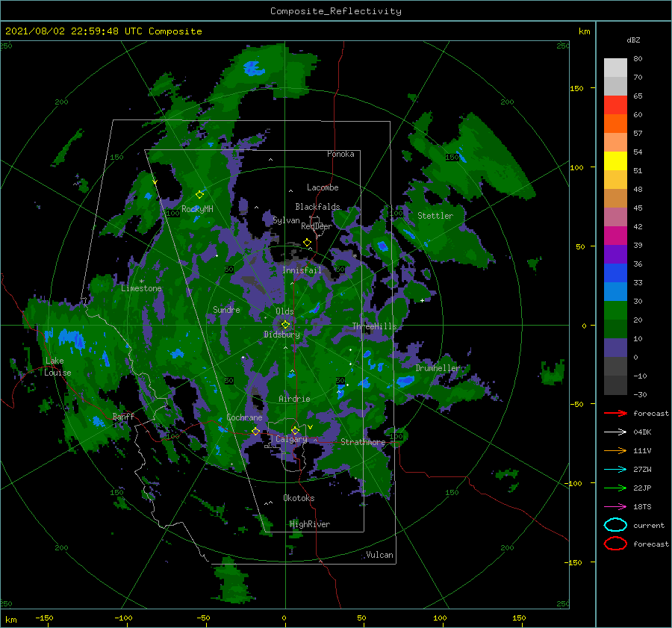
Task: Click the Vulcan label
Action: (x=380, y=554)
